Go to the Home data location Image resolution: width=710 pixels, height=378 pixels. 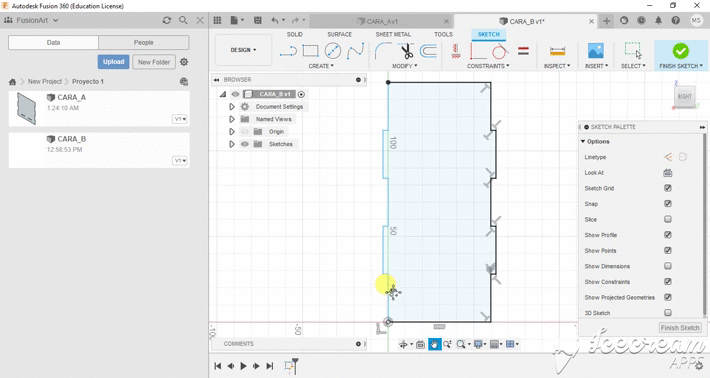click(x=12, y=81)
